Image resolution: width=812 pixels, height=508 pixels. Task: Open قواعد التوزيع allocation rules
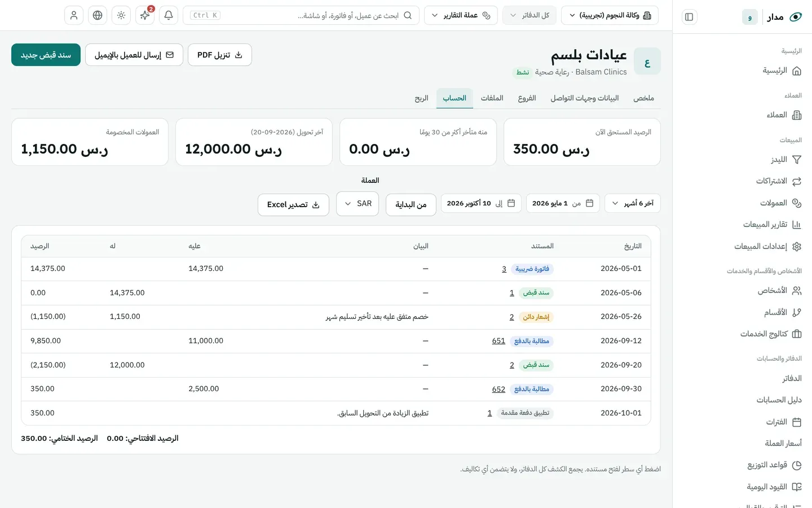(x=774, y=465)
